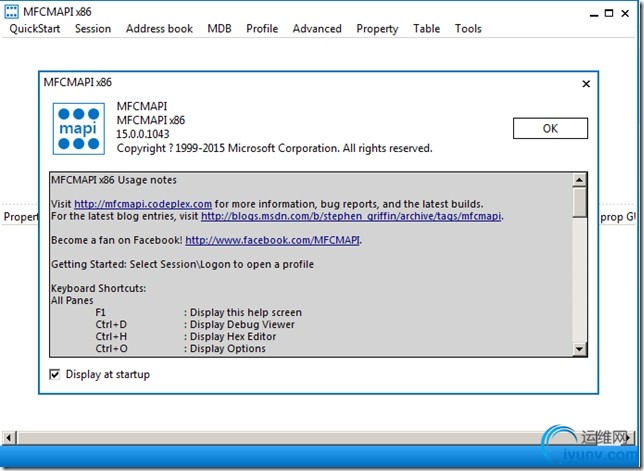Click the 'prop GI' column header in main window
This screenshot has height=471, width=644.
pos(618,217)
